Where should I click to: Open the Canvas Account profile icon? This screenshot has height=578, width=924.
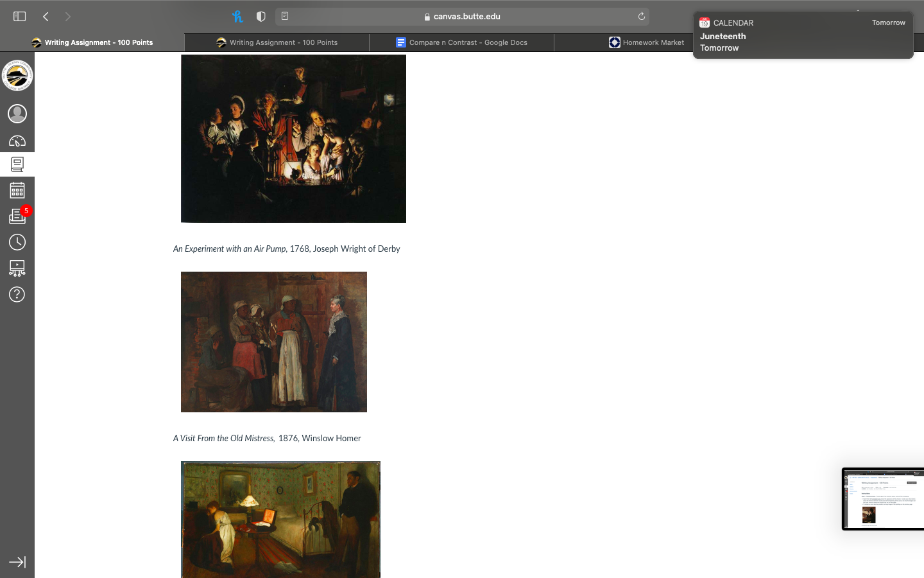coord(17,114)
